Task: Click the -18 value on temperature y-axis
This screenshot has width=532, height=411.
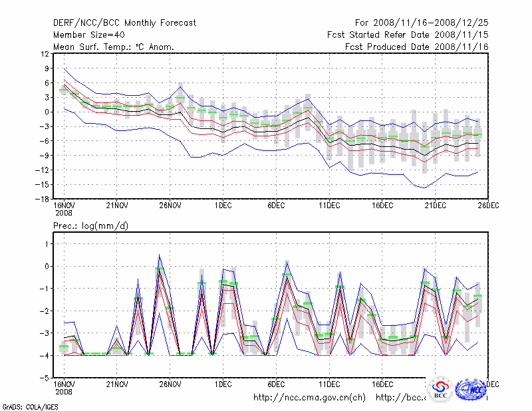Action: point(41,199)
